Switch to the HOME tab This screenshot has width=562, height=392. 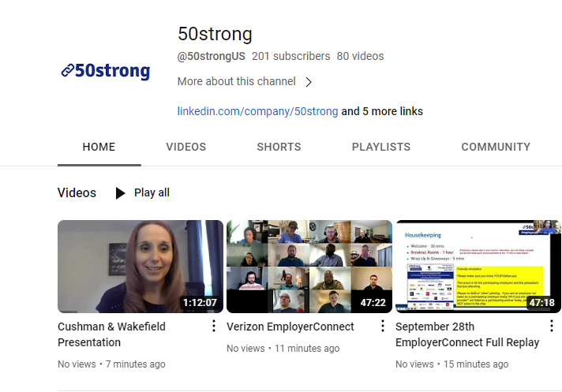point(99,147)
